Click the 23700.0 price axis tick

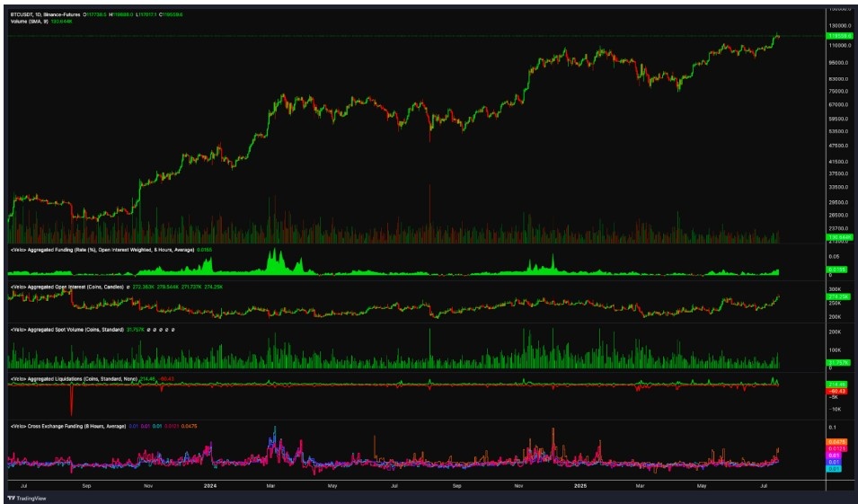(838, 229)
